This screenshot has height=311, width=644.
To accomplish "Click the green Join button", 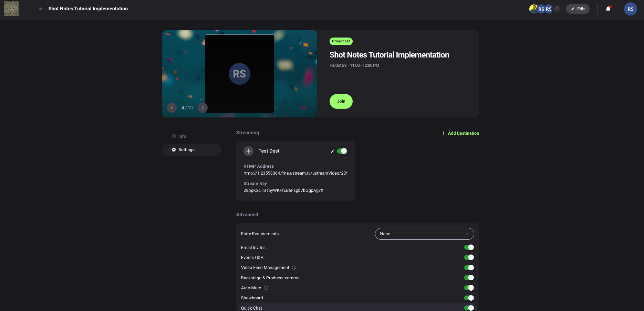I will 341,101.
